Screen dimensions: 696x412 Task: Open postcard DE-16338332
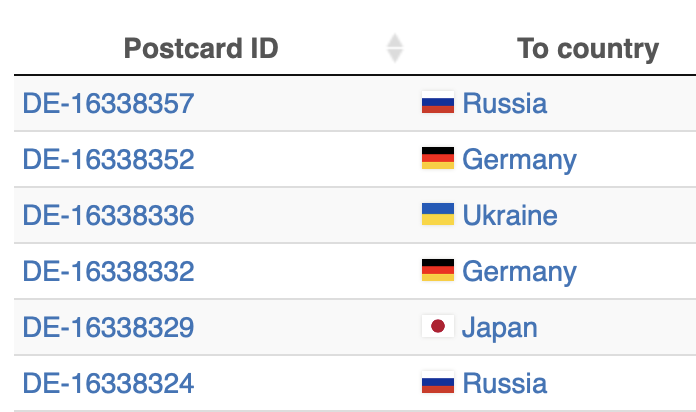(108, 271)
